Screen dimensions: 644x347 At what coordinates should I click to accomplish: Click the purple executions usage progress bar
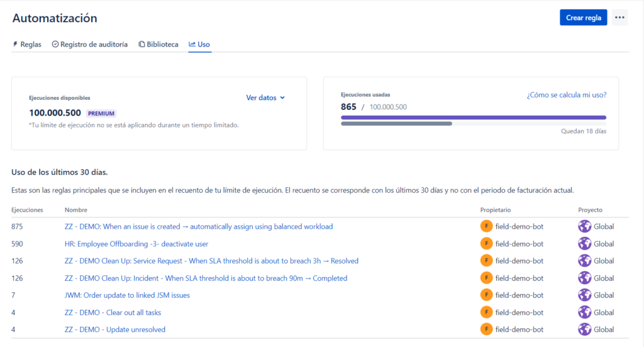[473, 117]
